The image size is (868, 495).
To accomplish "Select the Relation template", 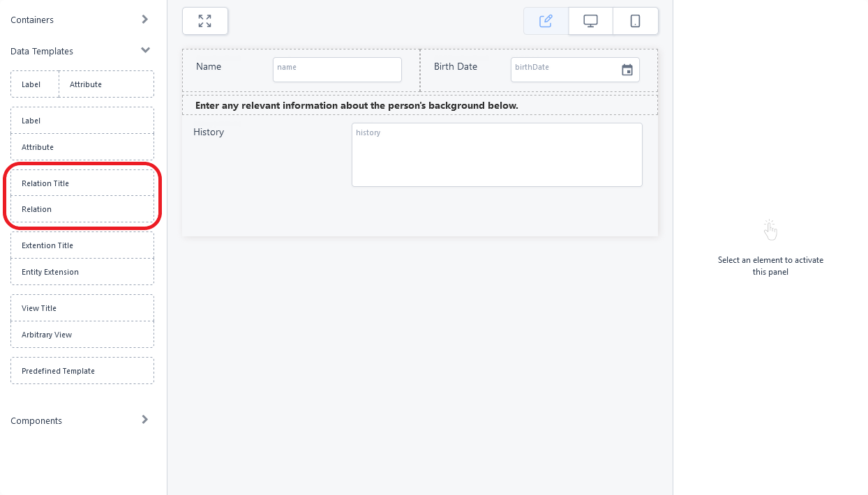I will tap(82, 209).
